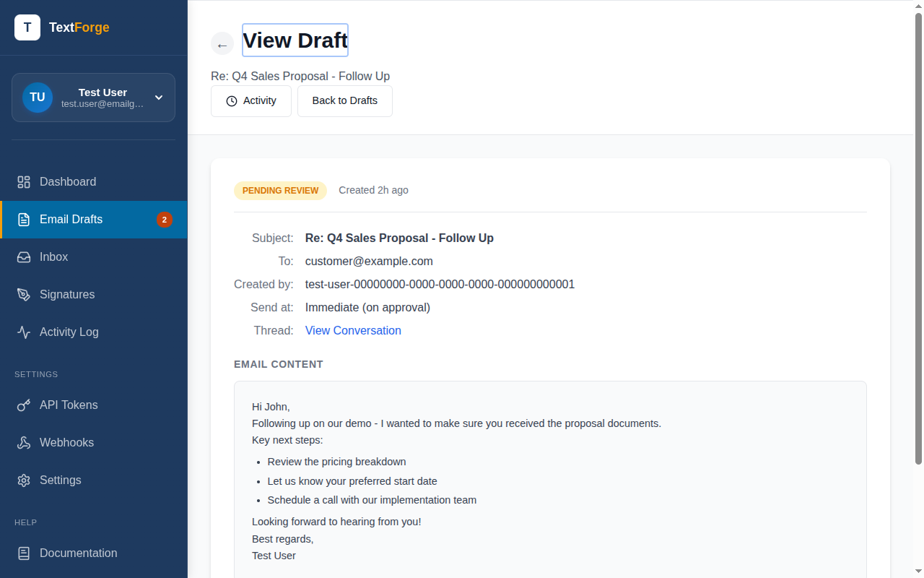This screenshot has width=924, height=578.
Task: Click the API Tokens key icon
Action: pos(24,405)
